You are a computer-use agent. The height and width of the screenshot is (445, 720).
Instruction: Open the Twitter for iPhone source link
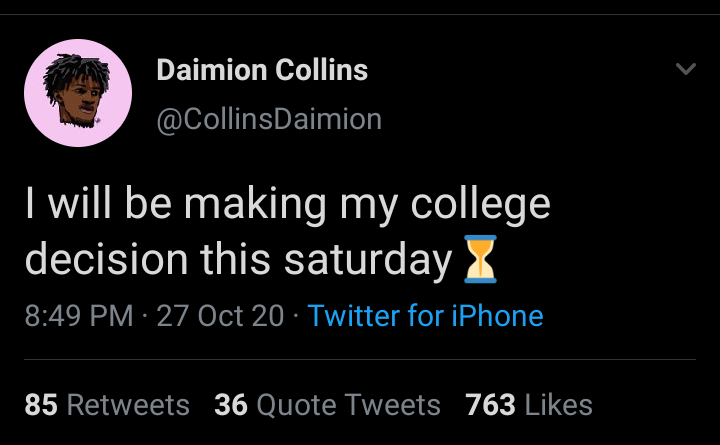[426, 316]
